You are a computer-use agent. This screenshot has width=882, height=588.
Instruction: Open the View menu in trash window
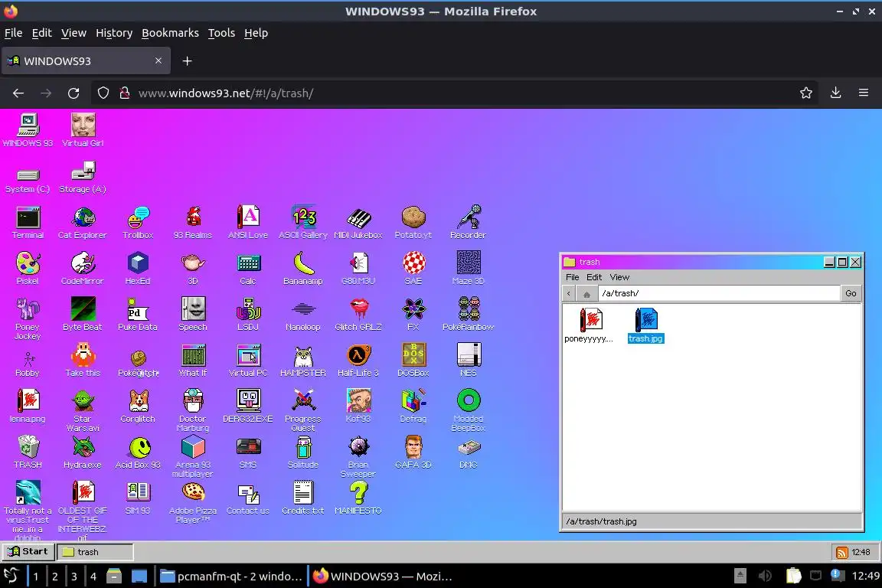[x=619, y=277]
